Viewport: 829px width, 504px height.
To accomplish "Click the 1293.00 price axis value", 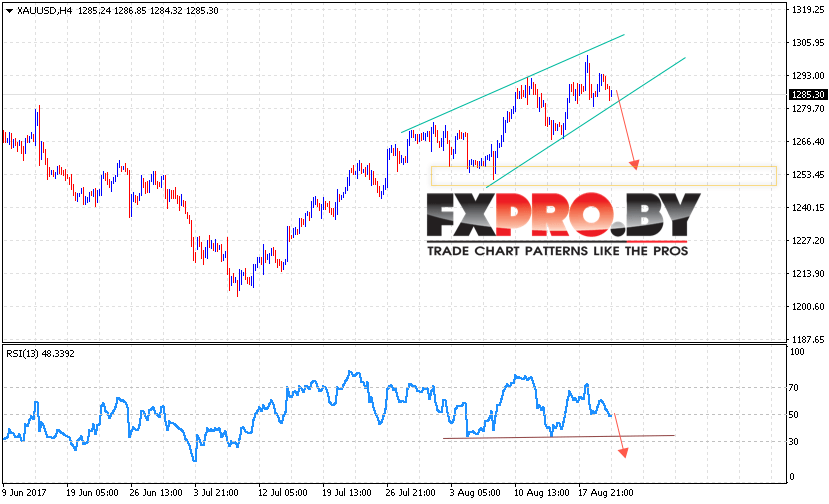I will [x=808, y=76].
